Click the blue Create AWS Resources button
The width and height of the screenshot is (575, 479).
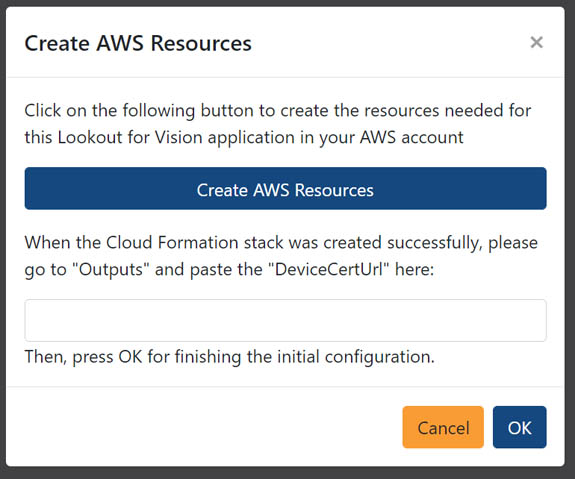[285, 189]
